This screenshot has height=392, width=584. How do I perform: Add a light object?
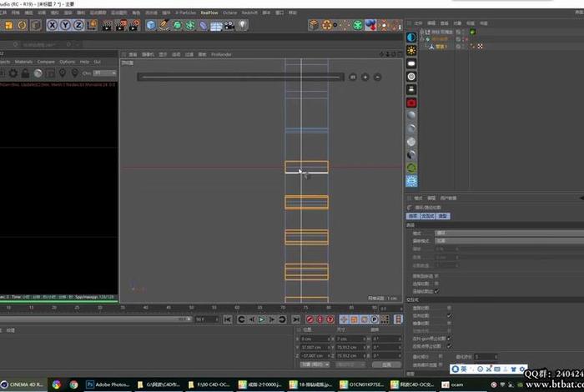[x=243, y=25]
